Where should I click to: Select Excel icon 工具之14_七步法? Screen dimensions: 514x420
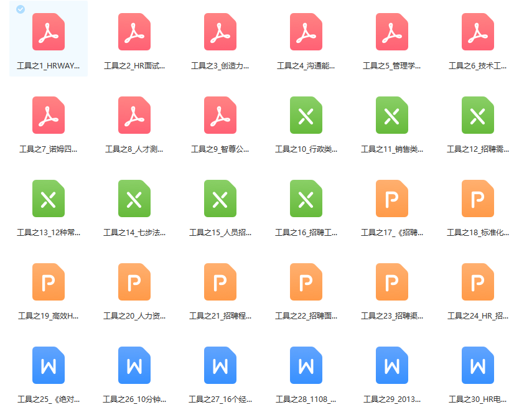pos(134,198)
